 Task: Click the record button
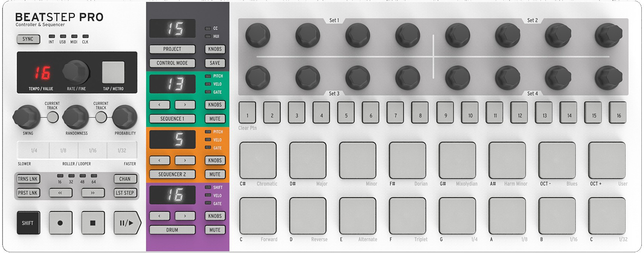click(x=60, y=223)
